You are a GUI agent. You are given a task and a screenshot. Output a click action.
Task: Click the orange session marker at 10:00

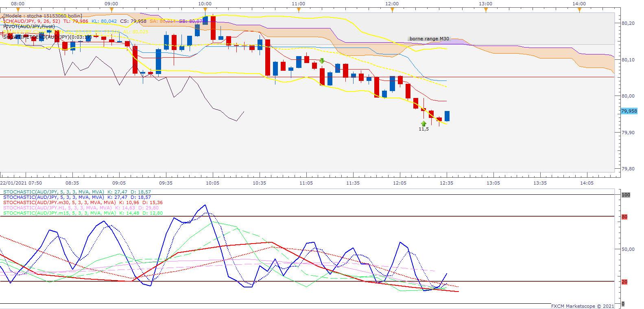pyautogui.click(x=205, y=10)
